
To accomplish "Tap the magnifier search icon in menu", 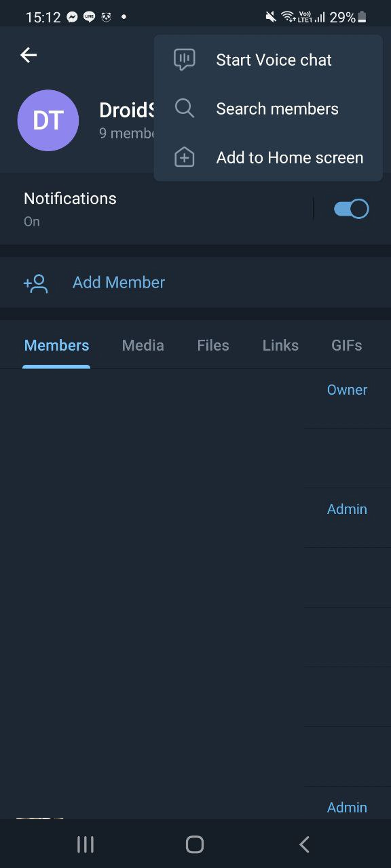I will pyautogui.click(x=185, y=108).
